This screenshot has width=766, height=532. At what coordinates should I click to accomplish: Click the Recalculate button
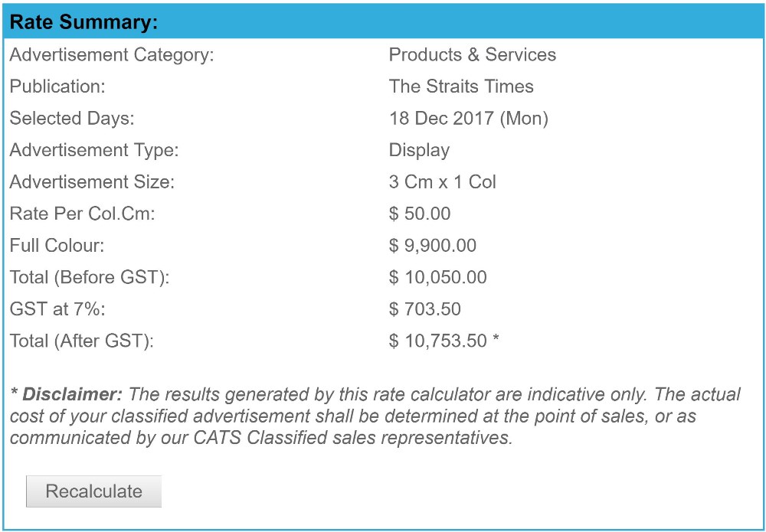[93, 491]
